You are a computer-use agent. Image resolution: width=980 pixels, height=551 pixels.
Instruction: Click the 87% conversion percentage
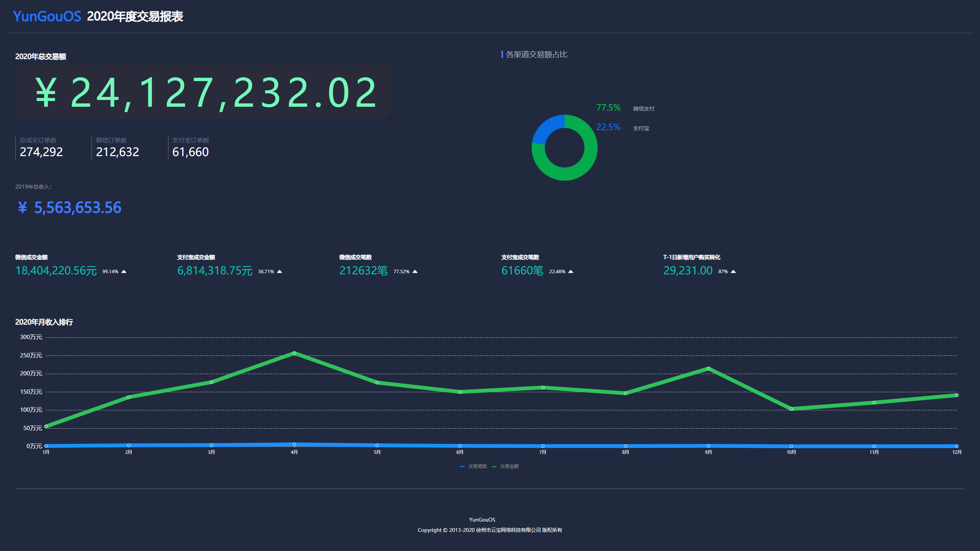click(x=723, y=272)
